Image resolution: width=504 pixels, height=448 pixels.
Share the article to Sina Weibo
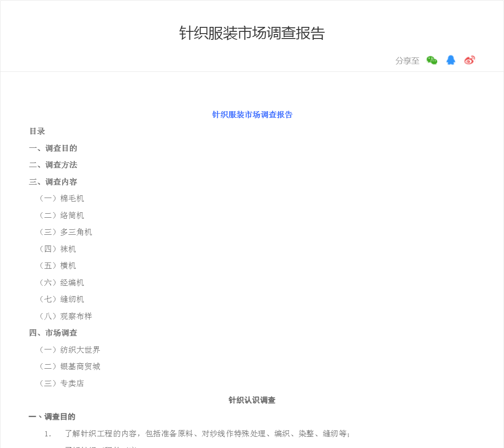click(x=470, y=60)
